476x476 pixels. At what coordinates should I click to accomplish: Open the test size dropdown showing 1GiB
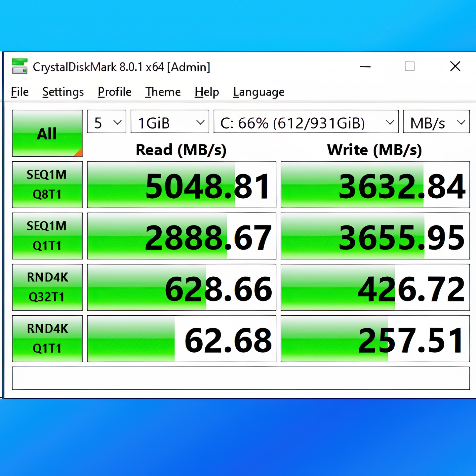(170, 122)
